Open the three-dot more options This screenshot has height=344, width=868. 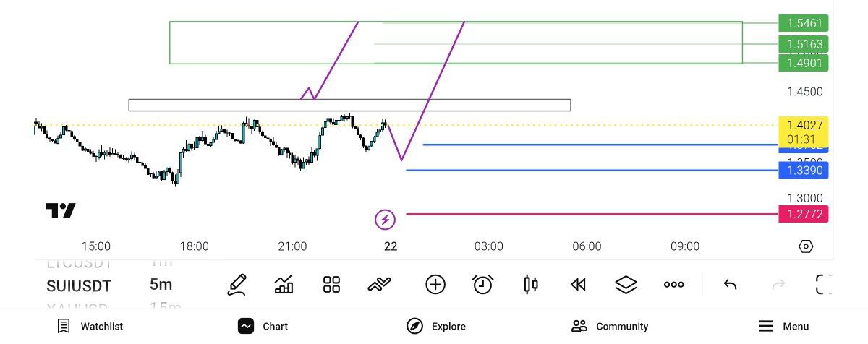coord(673,284)
